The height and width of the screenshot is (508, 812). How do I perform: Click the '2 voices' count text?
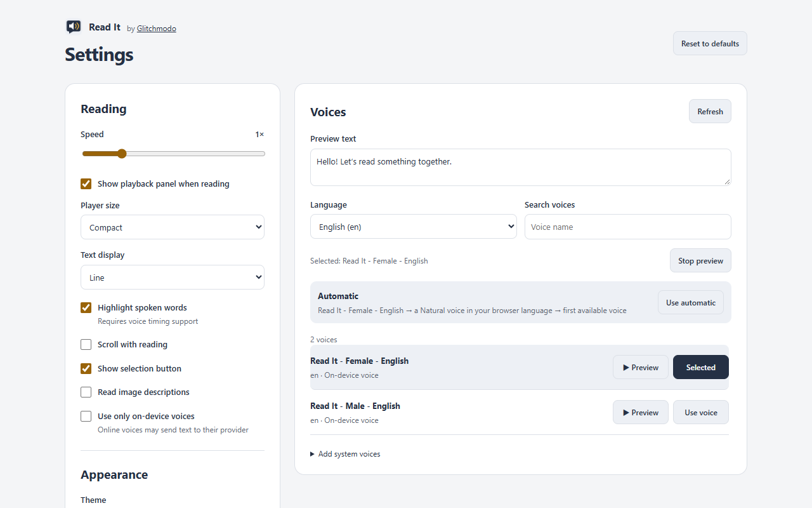point(324,340)
